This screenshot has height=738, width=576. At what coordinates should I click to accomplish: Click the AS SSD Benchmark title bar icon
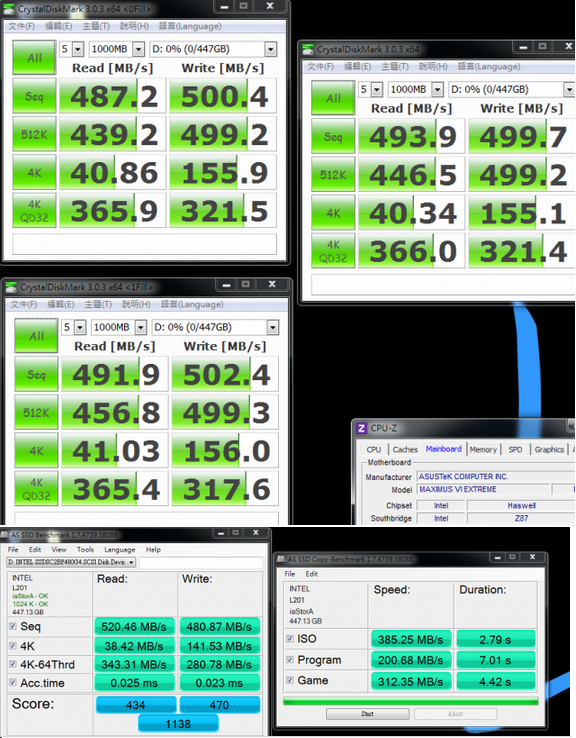pos(5,535)
